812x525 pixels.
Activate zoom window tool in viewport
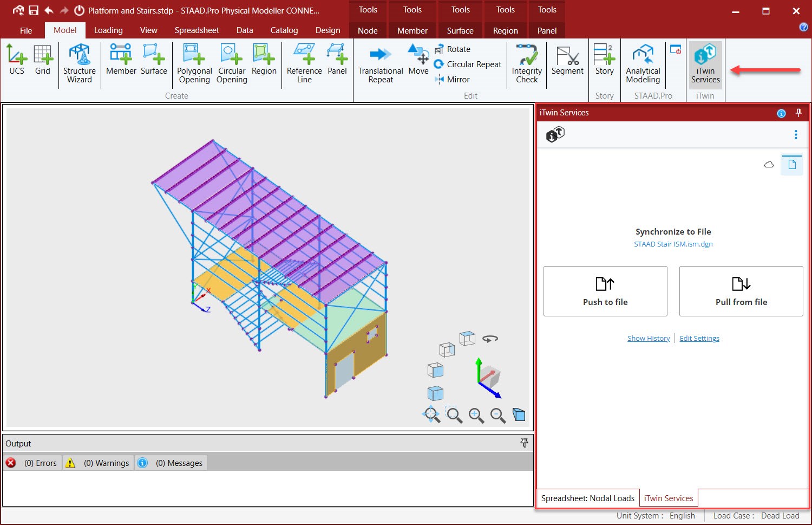click(454, 415)
